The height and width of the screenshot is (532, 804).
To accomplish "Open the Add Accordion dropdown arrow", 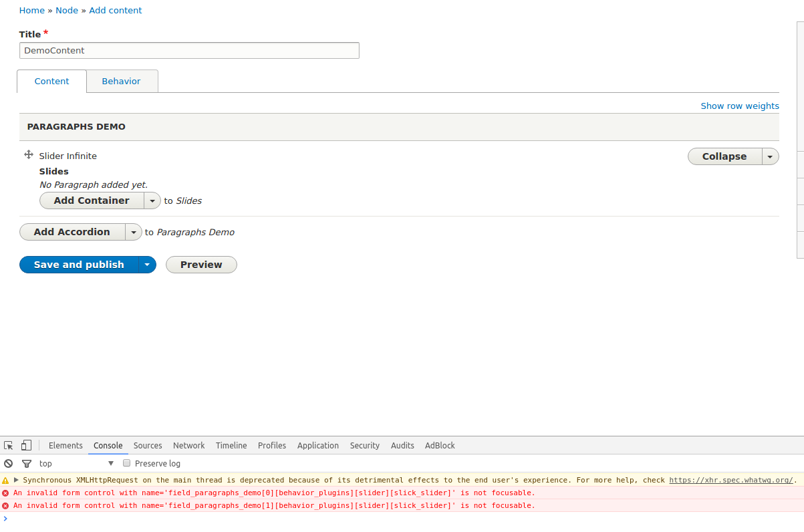I will (x=133, y=232).
